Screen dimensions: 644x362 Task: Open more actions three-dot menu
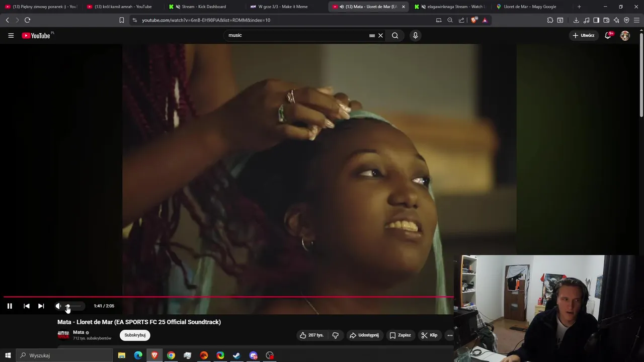pos(450,335)
